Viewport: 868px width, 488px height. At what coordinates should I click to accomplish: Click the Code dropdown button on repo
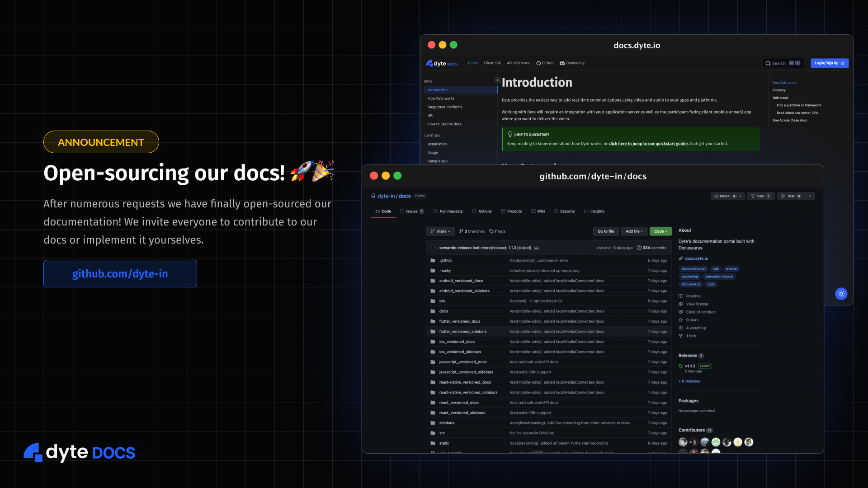coord(660,231)
